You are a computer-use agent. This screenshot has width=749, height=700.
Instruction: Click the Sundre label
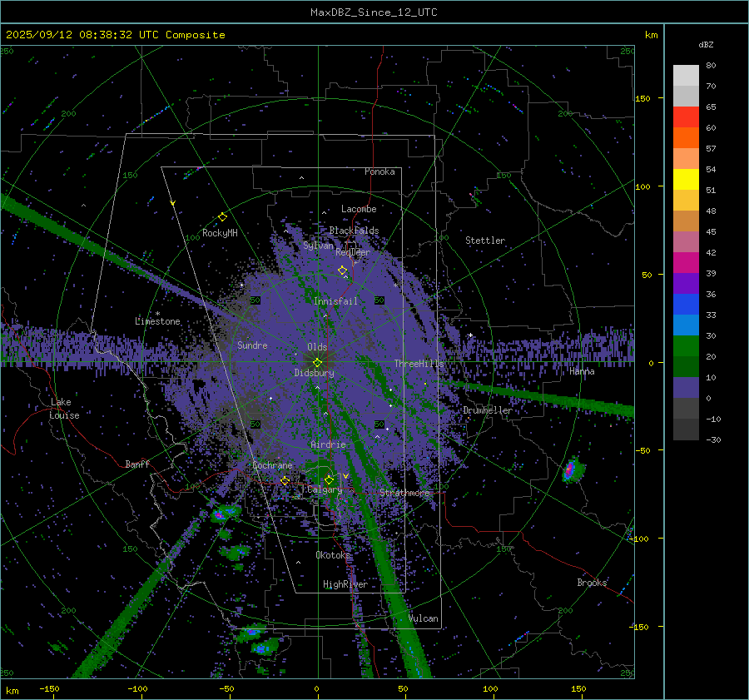coord(252,345)
